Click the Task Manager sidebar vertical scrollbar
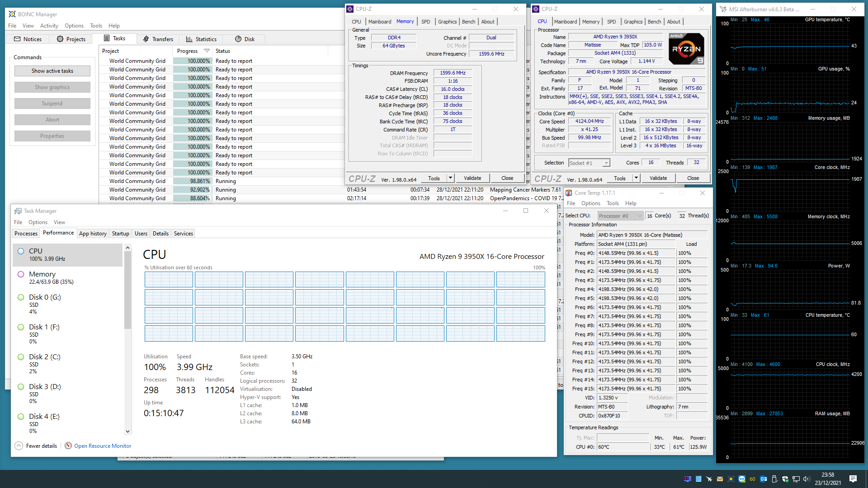Viewport: 868px width, 488px height. click(127, 291)
